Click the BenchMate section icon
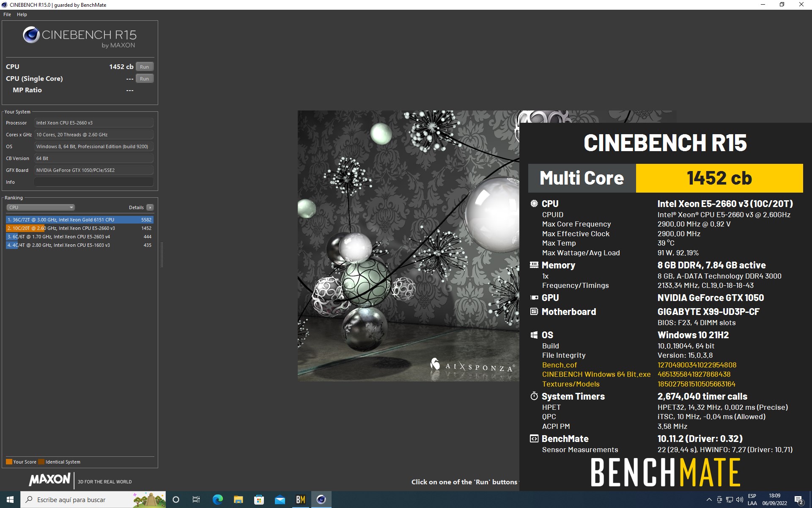This screenshot has height=508, width=812. (x=534, y=439)
